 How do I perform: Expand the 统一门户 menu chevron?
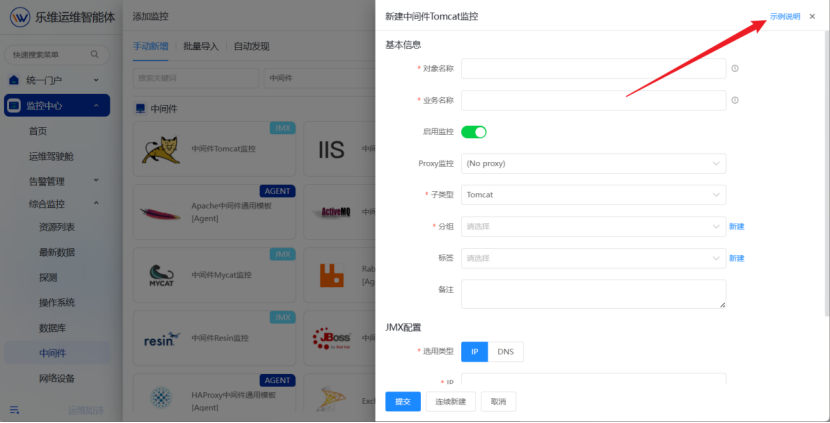96,80
